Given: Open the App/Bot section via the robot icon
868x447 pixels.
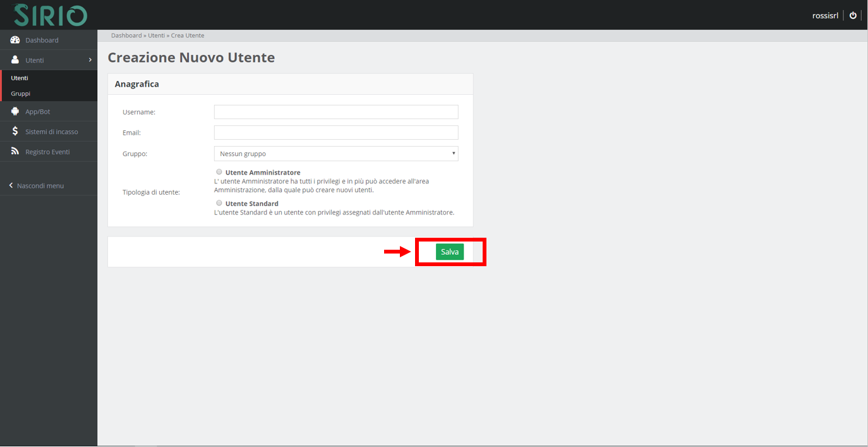Looking at the screenshot, I should coord(15,111).
